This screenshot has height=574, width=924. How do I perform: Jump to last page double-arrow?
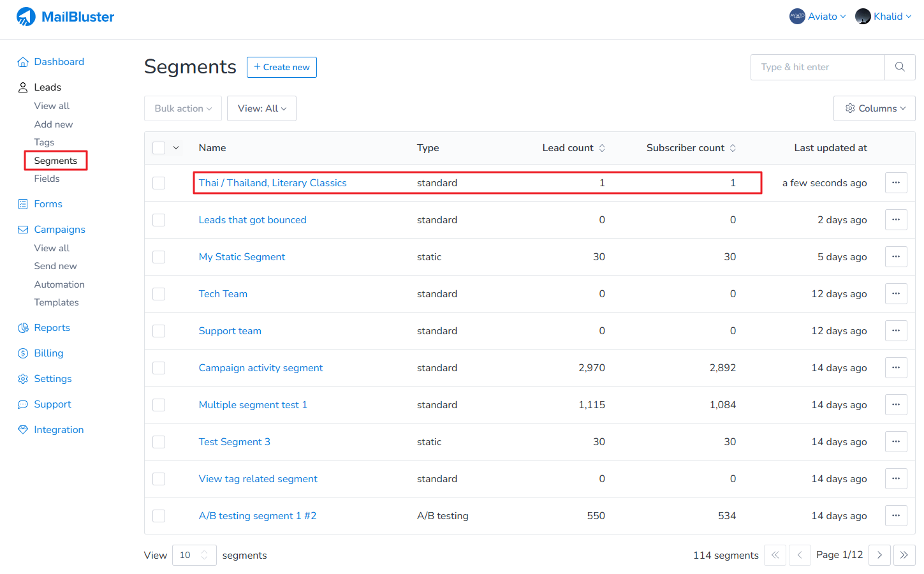pos(904,555)
